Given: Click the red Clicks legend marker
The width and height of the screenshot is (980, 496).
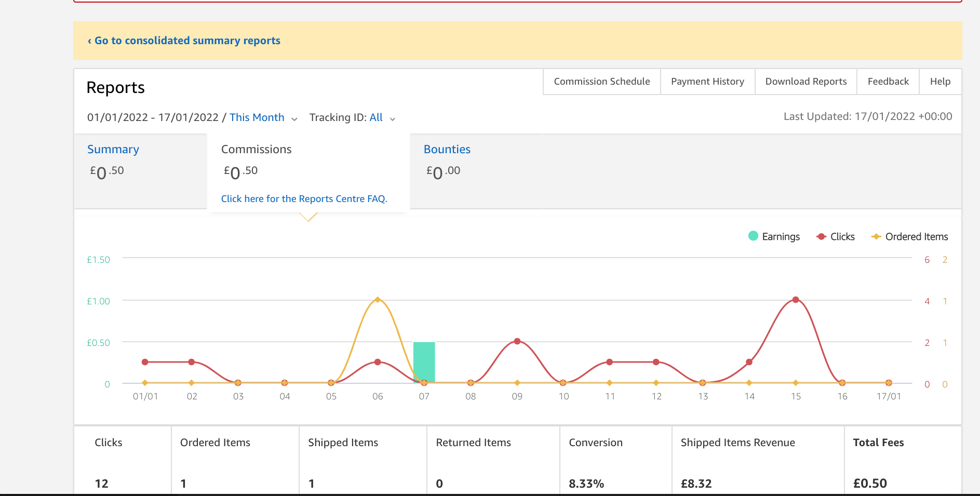Looking at the screenshot, I should (x=821, y=236).
